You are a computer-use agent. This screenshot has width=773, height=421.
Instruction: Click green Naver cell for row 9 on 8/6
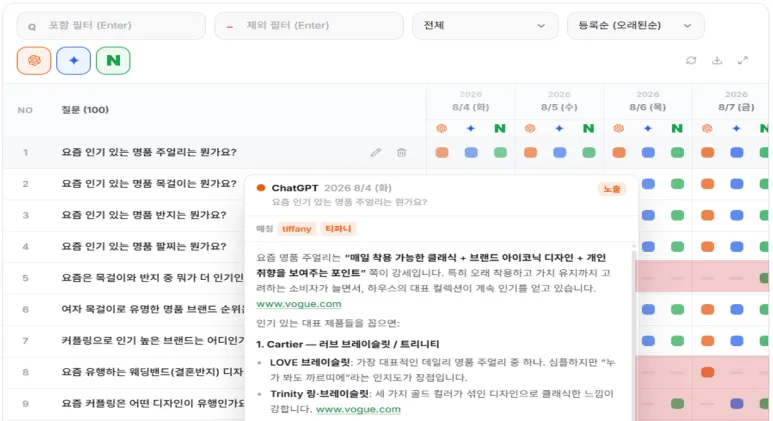coord(677,404)
